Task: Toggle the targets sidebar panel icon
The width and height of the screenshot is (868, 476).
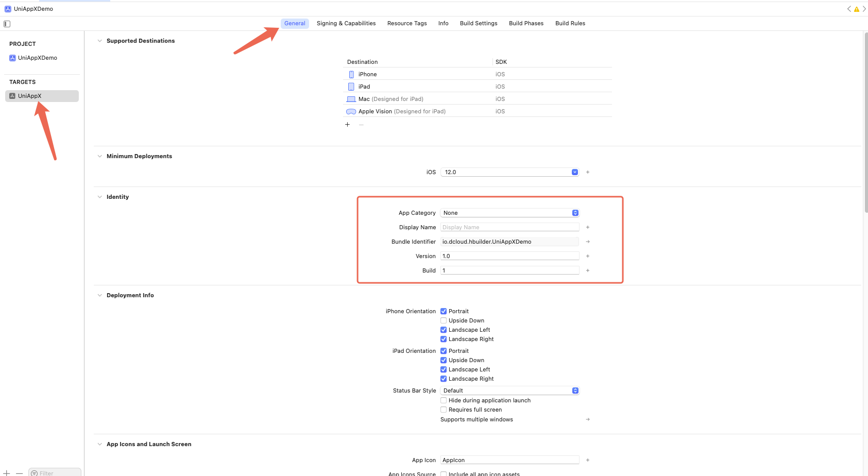Action: pos(7,24)
